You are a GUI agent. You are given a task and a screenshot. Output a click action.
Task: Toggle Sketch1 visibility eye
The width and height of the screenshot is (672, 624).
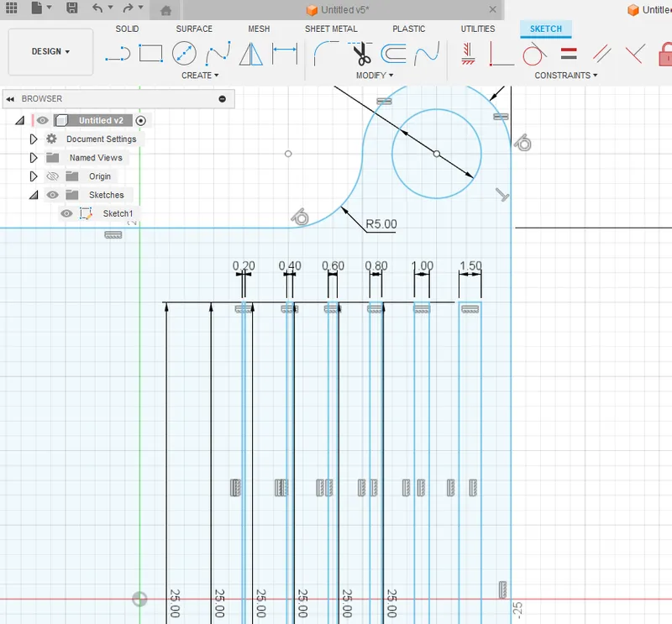tap(66, 213)
